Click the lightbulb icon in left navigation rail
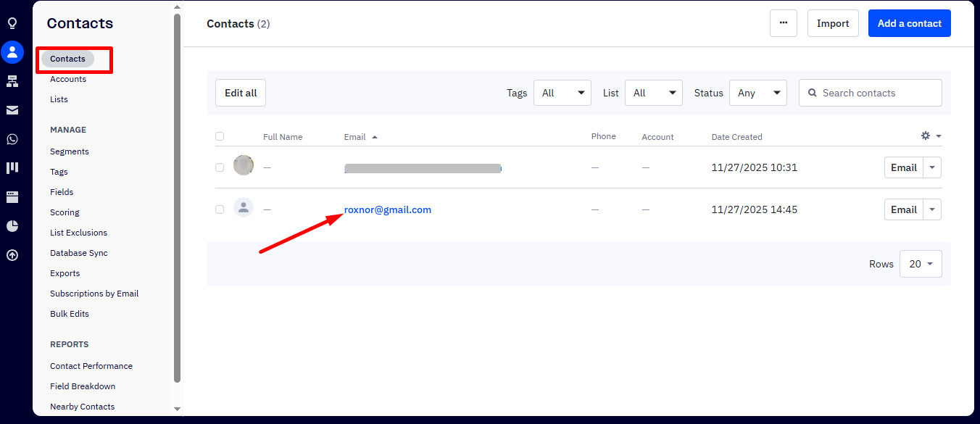This screenshot has height=424, width=980. tap(12, 23)
